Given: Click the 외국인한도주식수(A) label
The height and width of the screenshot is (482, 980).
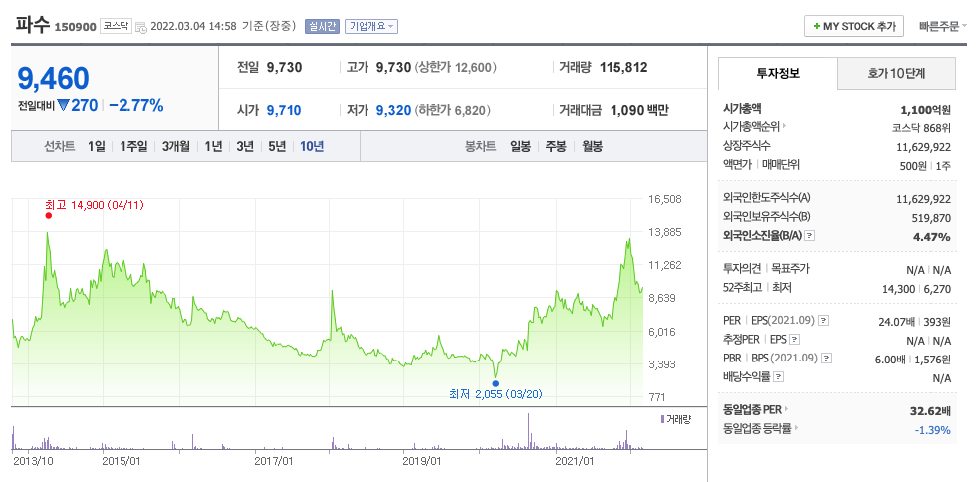Looking at the screenshot, I should click(766, 198).
